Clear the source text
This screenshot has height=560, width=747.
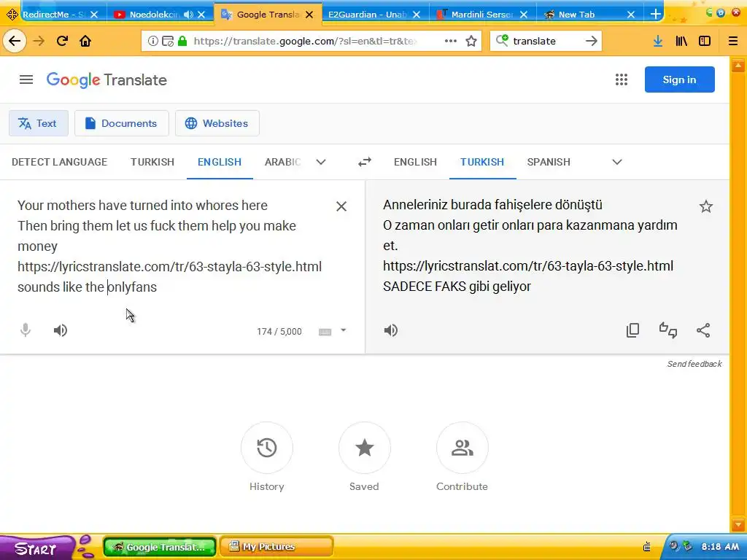pos(341,206)
